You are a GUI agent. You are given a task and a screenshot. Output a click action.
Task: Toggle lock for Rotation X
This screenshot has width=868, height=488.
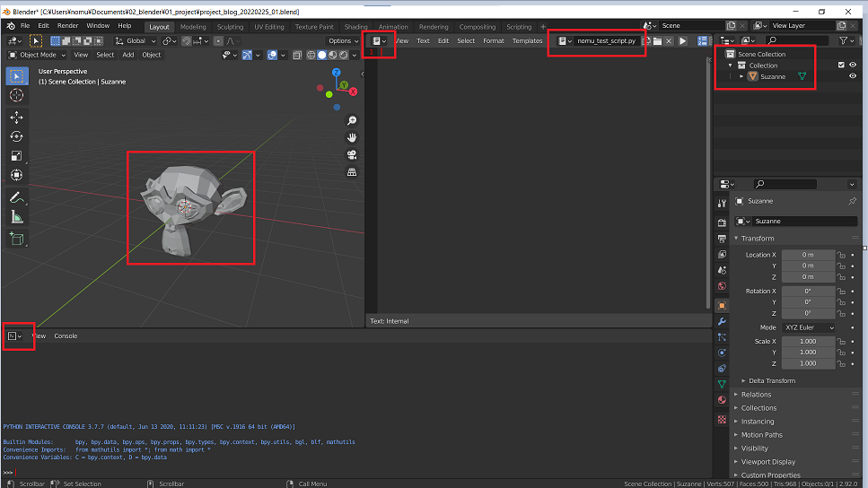pyautogui.click(x=841, y=291)
